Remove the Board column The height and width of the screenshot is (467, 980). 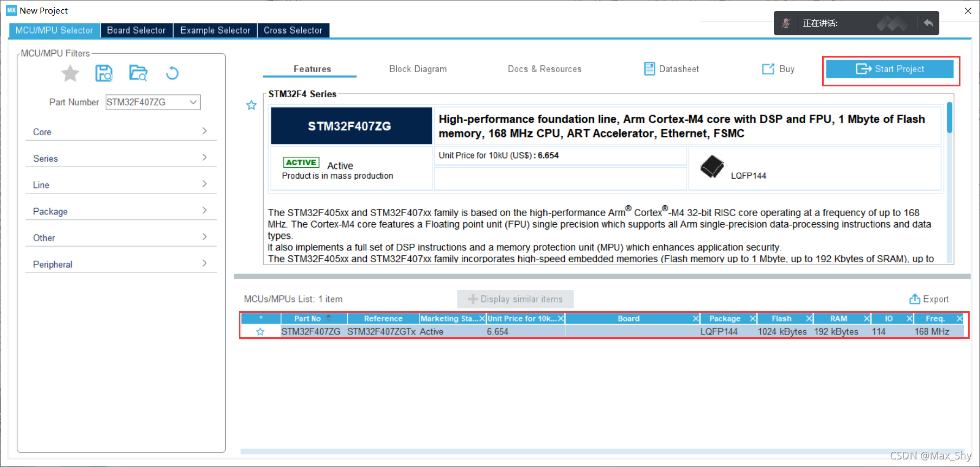coord(696,319)
